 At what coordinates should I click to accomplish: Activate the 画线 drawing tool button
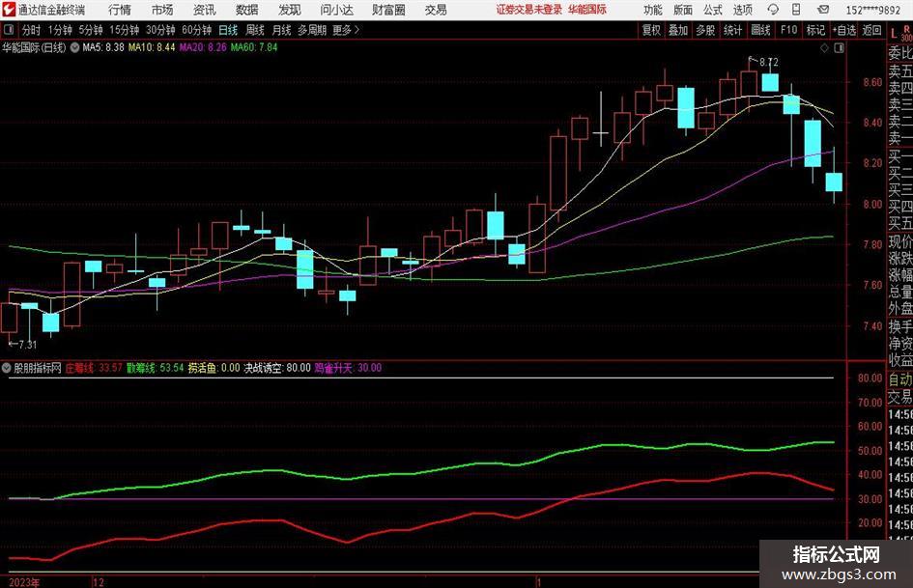760,30
